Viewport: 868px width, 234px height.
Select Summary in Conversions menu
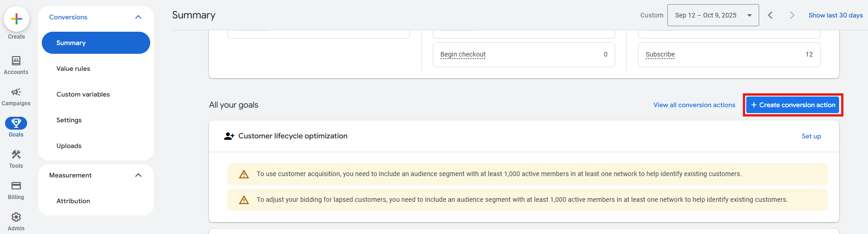point(96,43)
